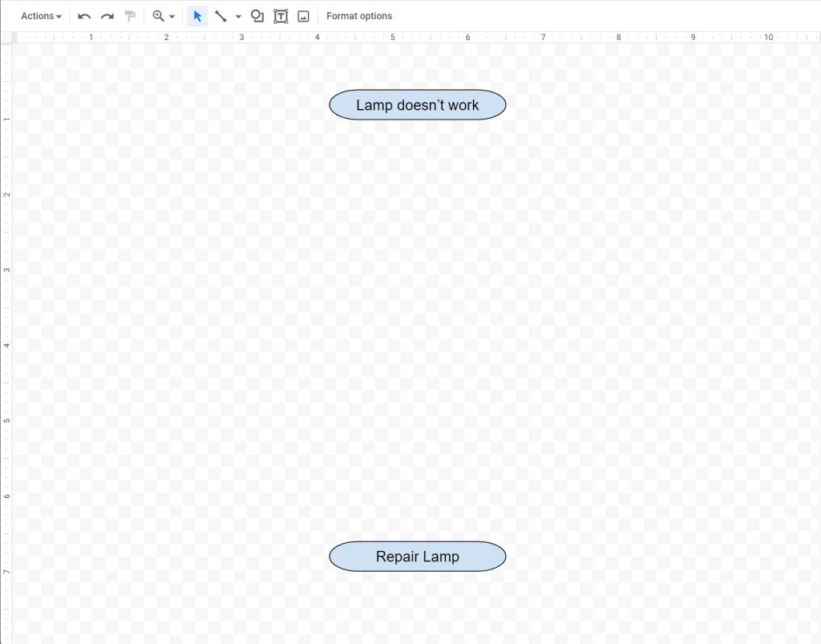Click the top-left ruler corner square
Image resolution: width=821 pixels, height=644 pixels.
(6, 36)
